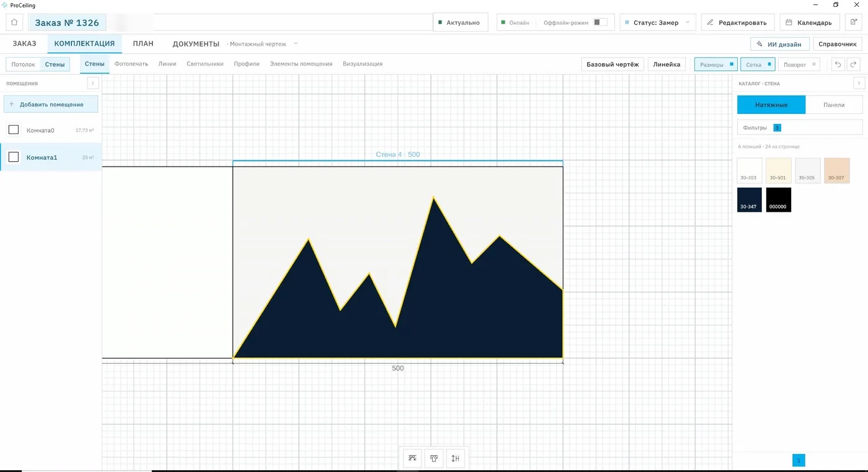Switch to the ПЛАН tab

[x=143, y=44]
